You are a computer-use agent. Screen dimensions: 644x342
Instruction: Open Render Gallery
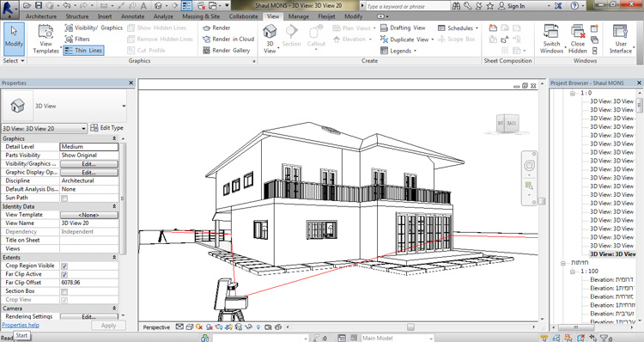pyautogui.click(x=227, y=50)
